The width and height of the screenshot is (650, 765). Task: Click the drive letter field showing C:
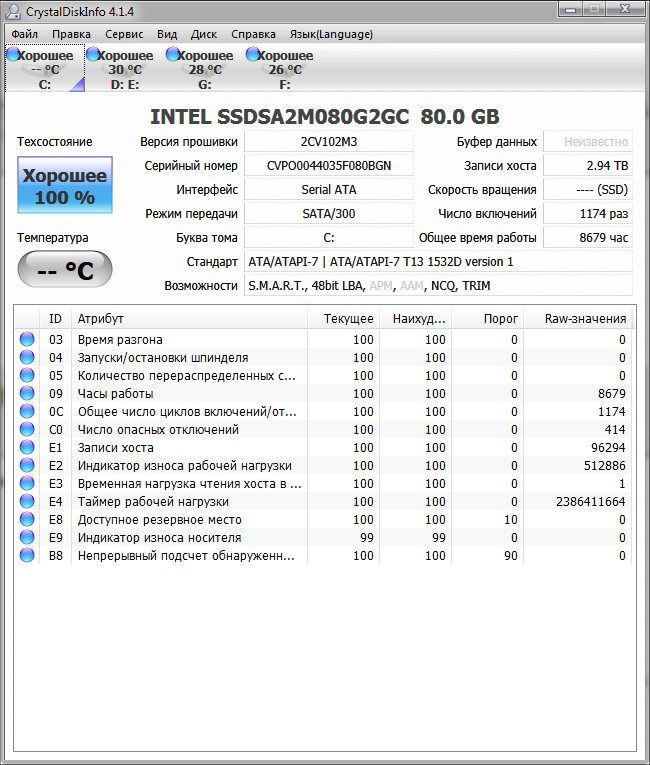point(328,238)
